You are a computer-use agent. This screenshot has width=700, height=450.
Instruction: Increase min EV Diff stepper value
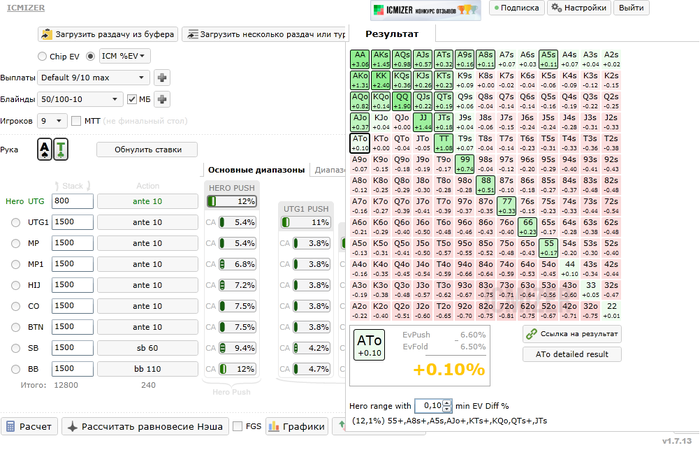click(447, 403)
